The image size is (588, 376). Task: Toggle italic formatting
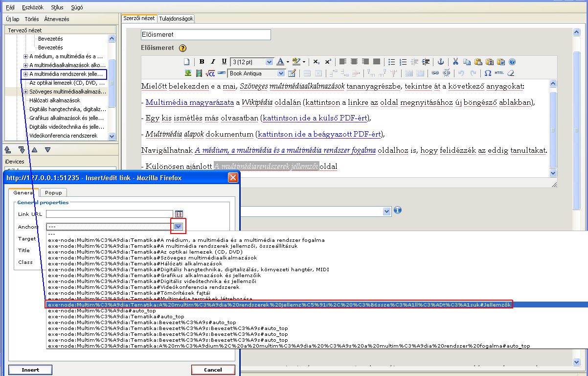[x=213, y=62]
